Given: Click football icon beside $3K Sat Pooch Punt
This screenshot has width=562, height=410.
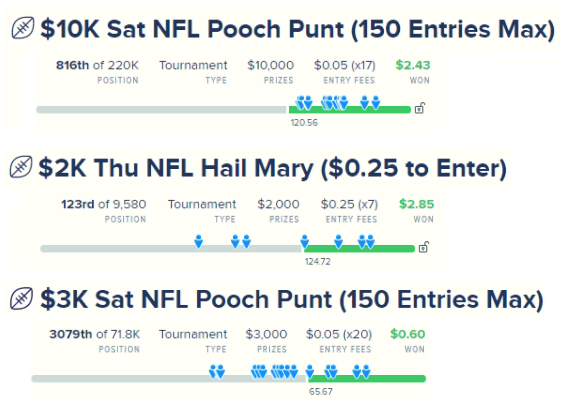Looking at the screenshot, I should pos(22,299).
